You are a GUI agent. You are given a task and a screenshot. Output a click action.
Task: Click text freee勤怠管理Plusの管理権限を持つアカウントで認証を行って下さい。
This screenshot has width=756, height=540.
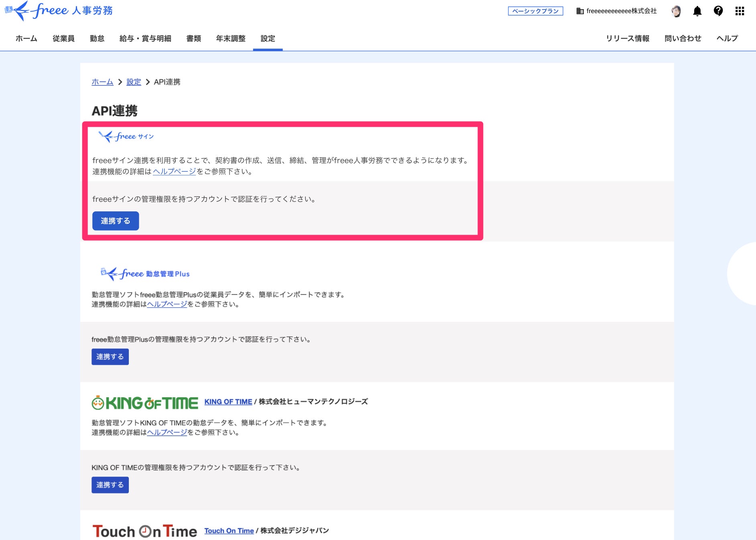point(202,339)
